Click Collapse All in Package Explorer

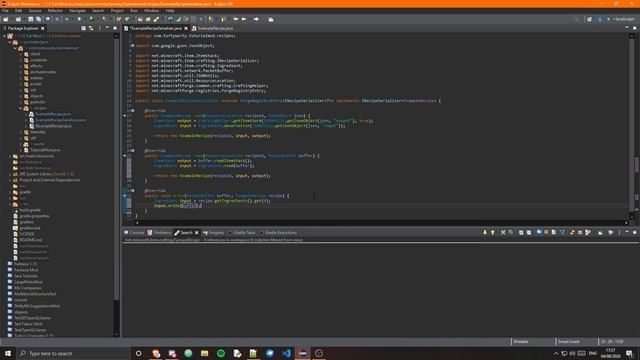[x=83, y=28]
